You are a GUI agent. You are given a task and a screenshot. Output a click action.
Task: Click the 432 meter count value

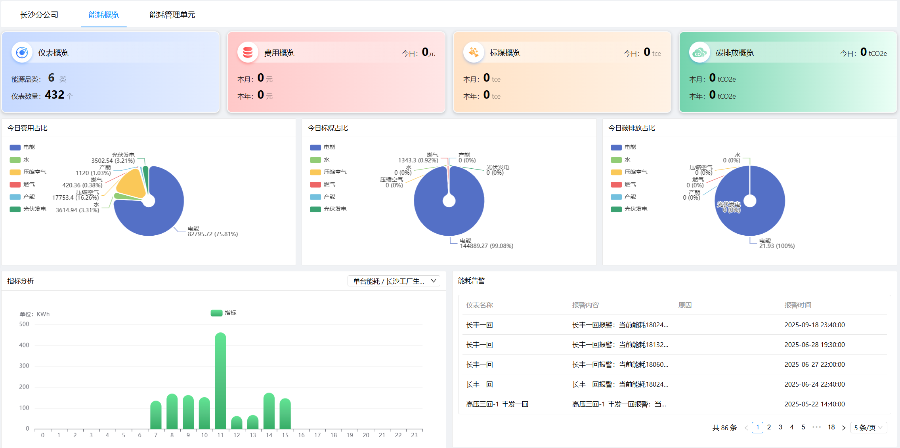pyautogui.click(x=54, y=95)
